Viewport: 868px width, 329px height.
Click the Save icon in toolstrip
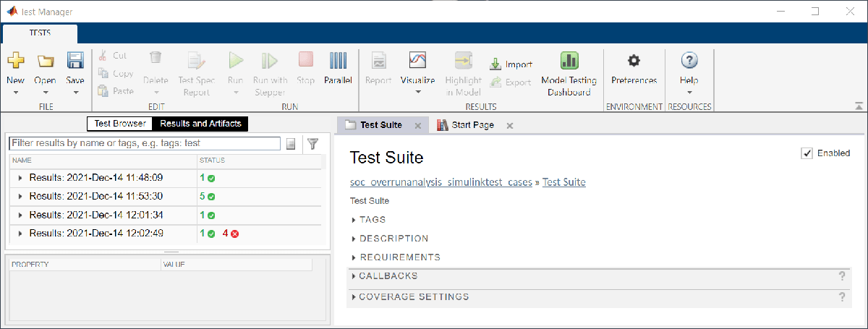tap(75, 61)
